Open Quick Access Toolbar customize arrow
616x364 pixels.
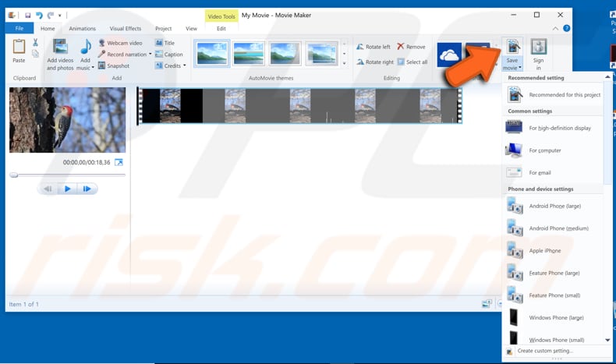coord(60,16)
